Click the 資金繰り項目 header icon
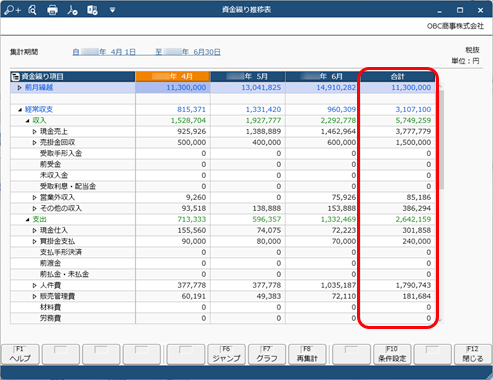Viewport: 493px width, 380px height. [x=15, y=77]
